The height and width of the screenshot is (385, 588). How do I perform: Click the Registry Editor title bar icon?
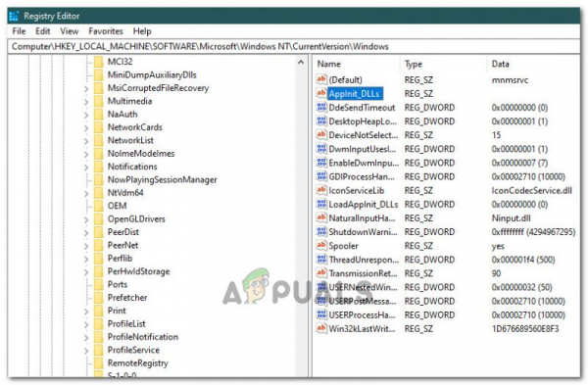[x=14, y=16]
